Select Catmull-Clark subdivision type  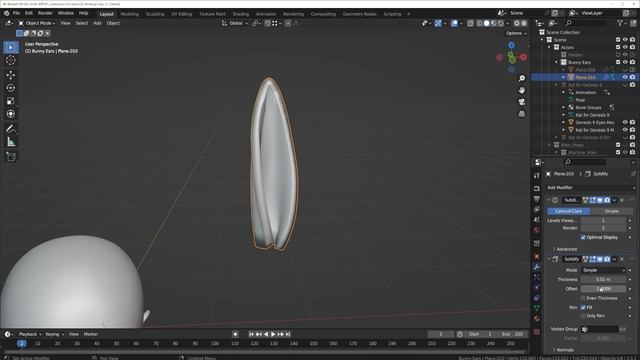(569, 211)
